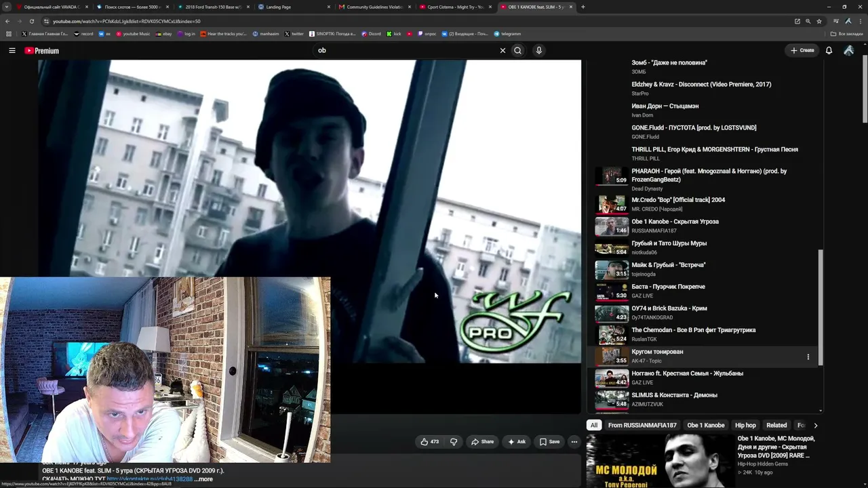
Task: Show more filter chips with right arrow
Action: (815, 425)
